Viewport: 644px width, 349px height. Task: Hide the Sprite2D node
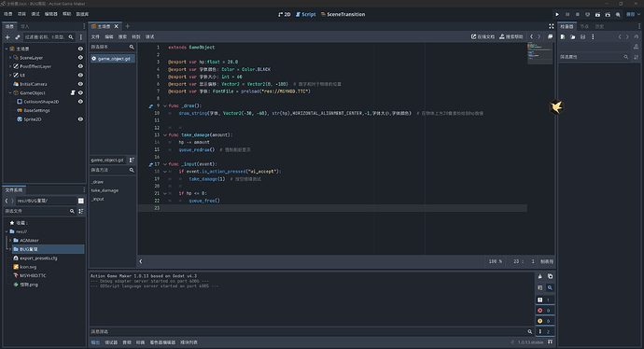pyautogui.click(x=80, y=119)
